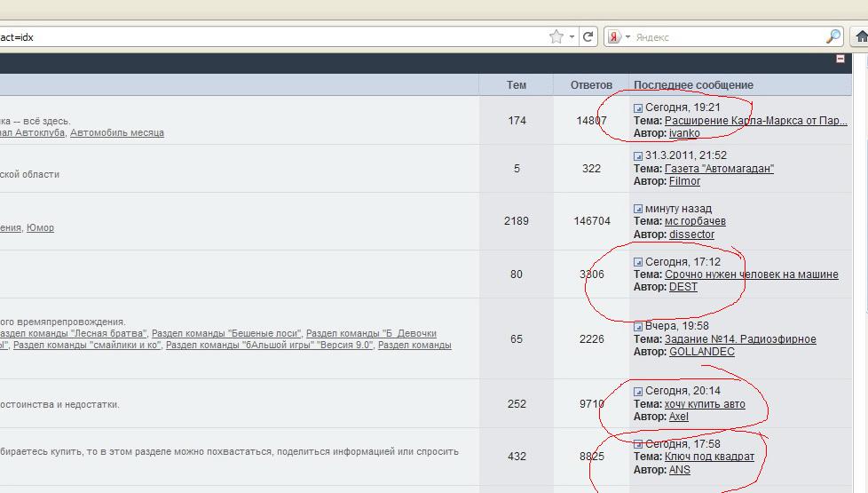The width and height of the screenshot is (868, 493).
Task: Click the Yandex search engine icon
Action: pos(614,36)
